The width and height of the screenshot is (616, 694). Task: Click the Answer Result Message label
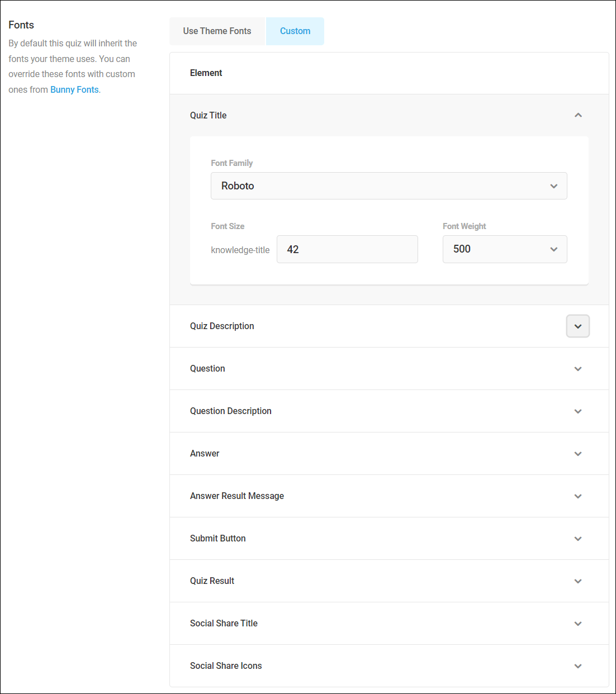tap(237, 496)
